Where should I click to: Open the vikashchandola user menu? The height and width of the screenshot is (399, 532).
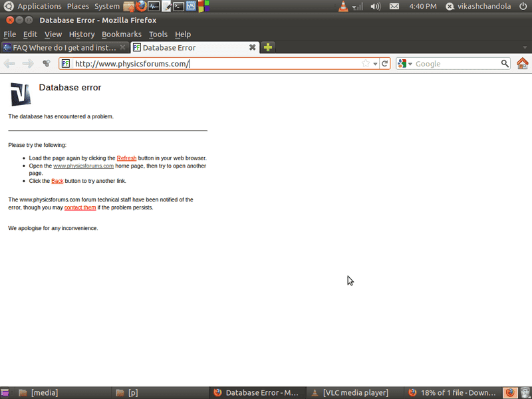tap(478, 6)
